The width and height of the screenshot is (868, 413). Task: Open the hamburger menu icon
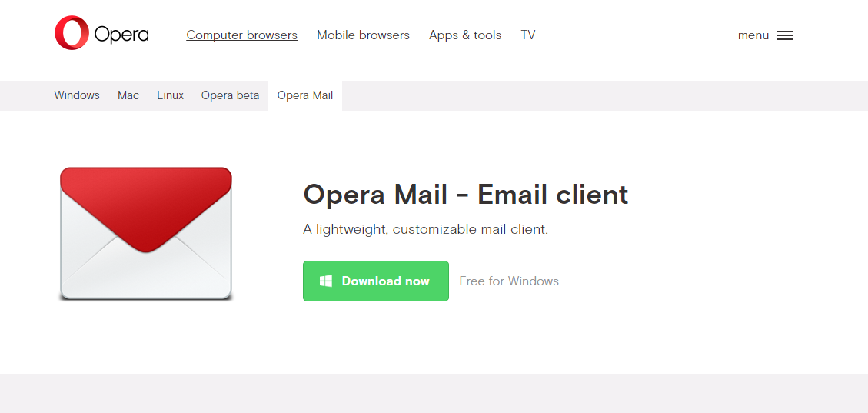(784, 35)
